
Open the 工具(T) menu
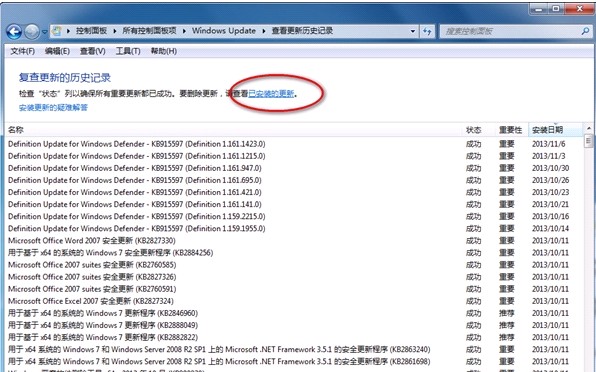point(128,51)
